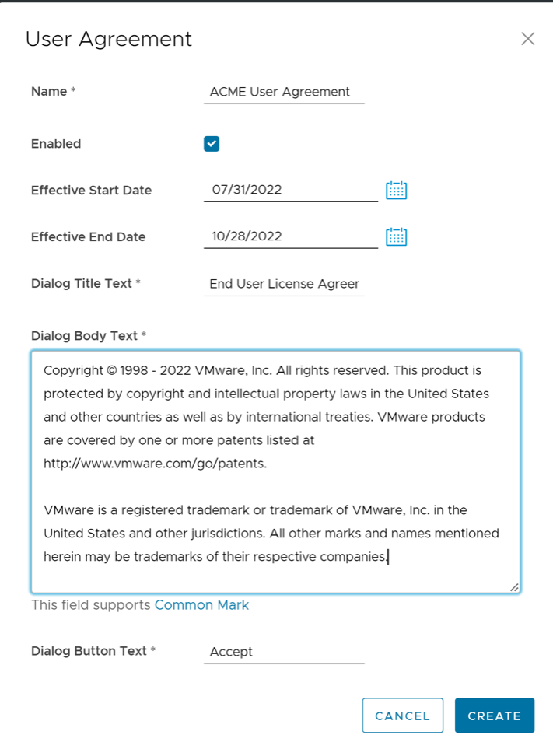Click the Dialog Button Text label
Screen dimensions: 553x756
point(89,651)
